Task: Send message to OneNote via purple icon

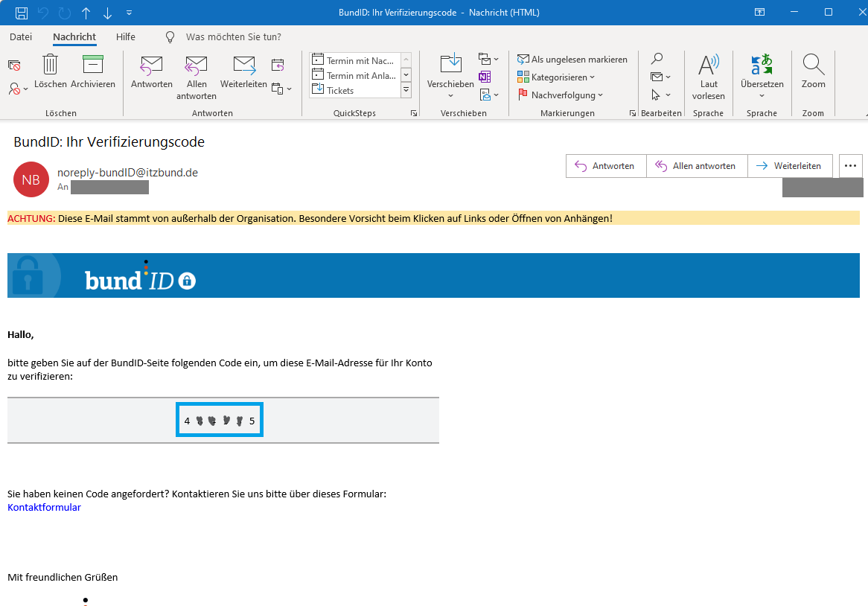Action: click(485, 77)
